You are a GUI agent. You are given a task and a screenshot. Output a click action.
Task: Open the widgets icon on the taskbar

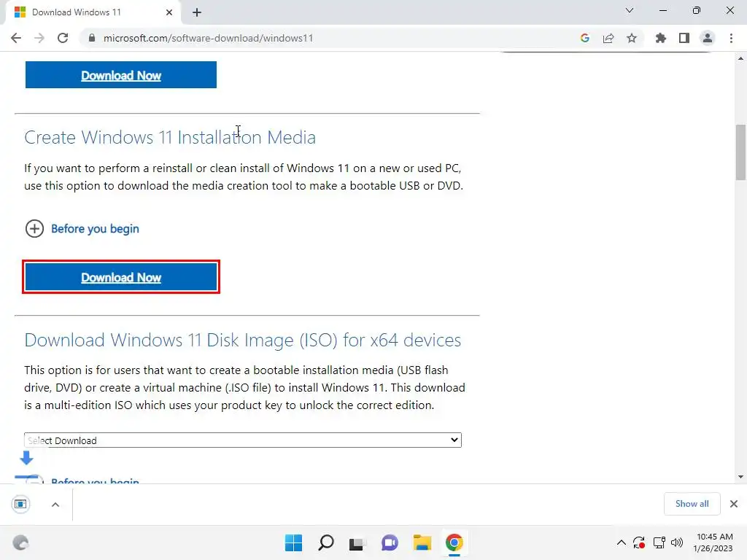[x=20, y=542]
